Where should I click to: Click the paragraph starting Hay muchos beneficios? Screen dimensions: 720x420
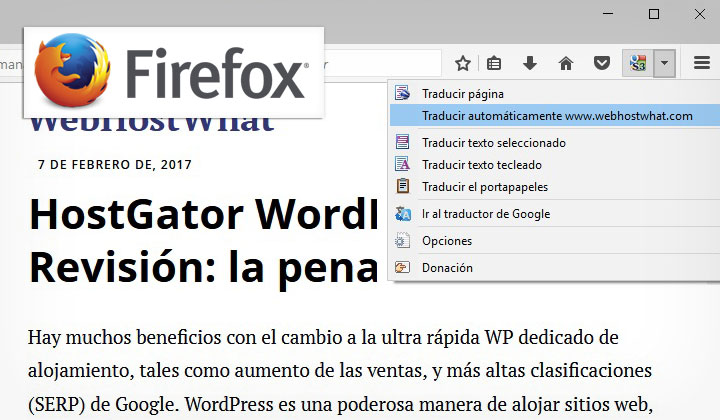[340, 371]
